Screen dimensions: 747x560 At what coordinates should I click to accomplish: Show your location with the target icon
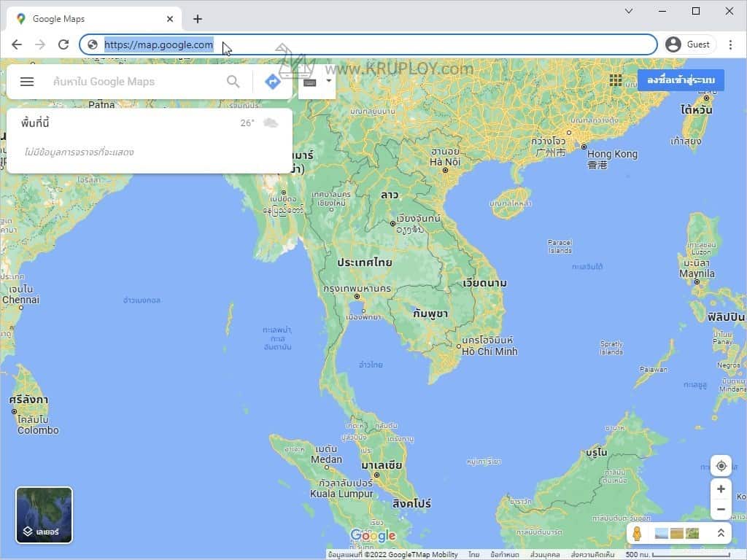721,466
